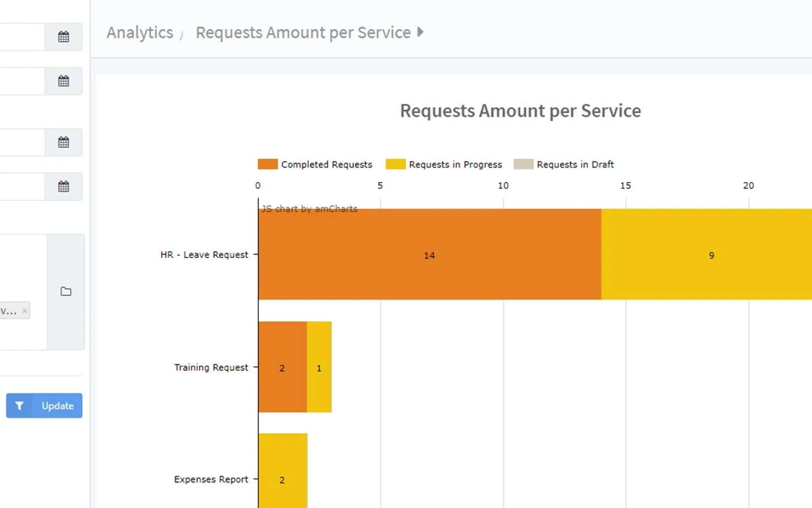Click the HR - Leave Request completed bar
The height and width of the screenshot is (508, 812).
pos(430,254)
